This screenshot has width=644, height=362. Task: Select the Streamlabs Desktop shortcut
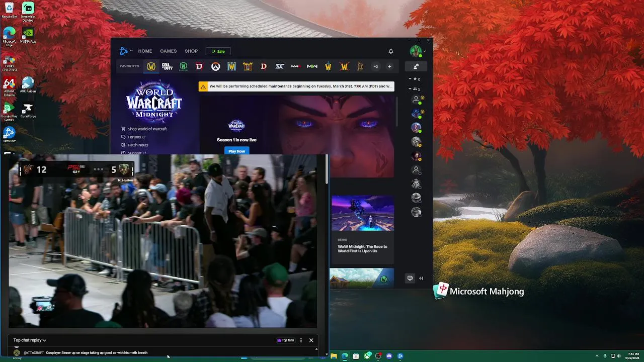(x=28, y=12)
